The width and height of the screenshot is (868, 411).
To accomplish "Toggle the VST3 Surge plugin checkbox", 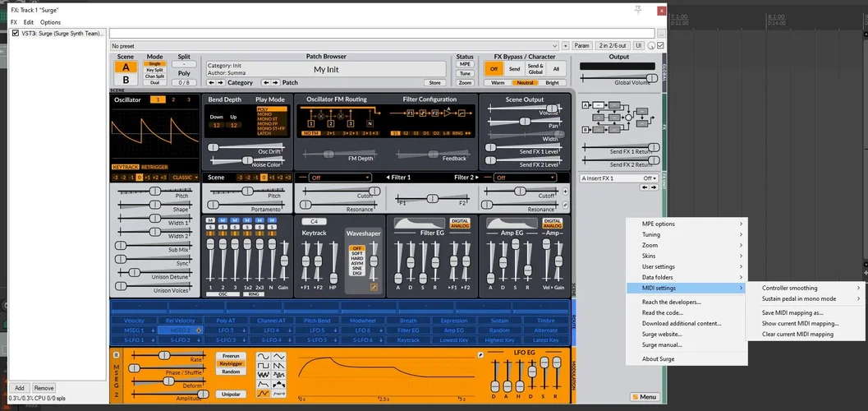I will tap(16, 34).
